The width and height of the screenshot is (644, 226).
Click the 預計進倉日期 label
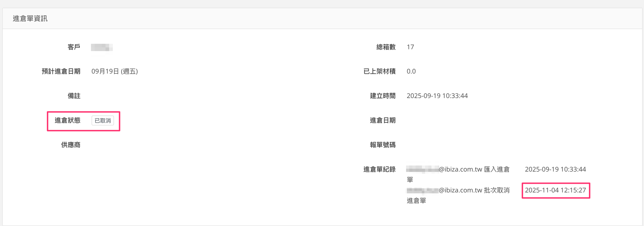click(61, 72)
